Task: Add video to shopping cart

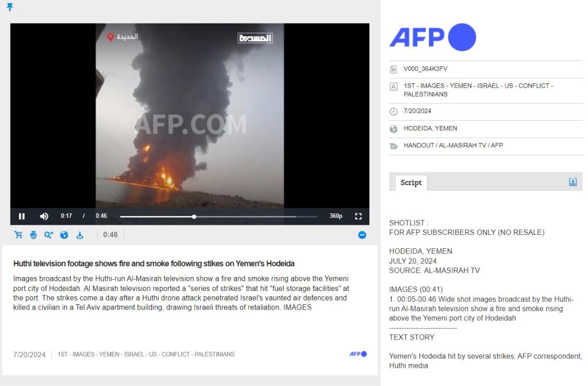Action: tap(18, 235)
